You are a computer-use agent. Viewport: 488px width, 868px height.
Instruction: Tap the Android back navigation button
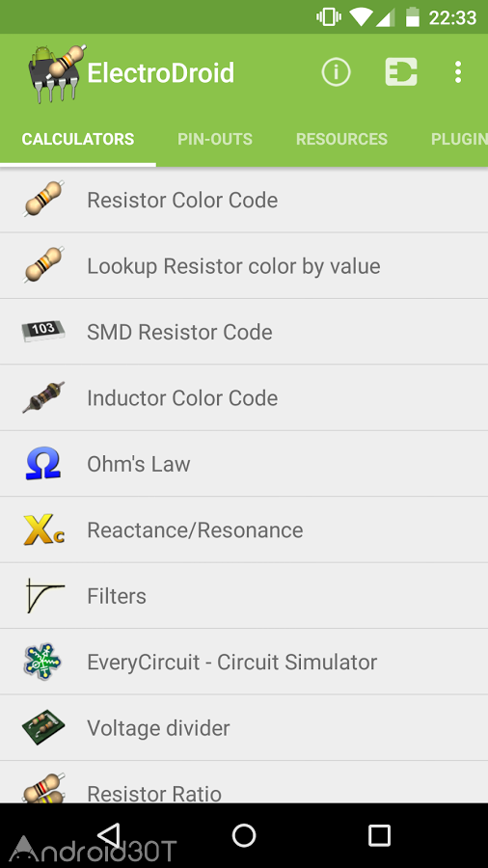pyautogui.click(x=108, y=835)
